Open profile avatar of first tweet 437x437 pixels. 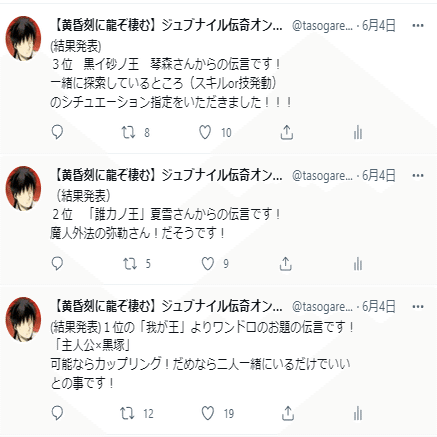pyautogui.click(x=23, y=38)
